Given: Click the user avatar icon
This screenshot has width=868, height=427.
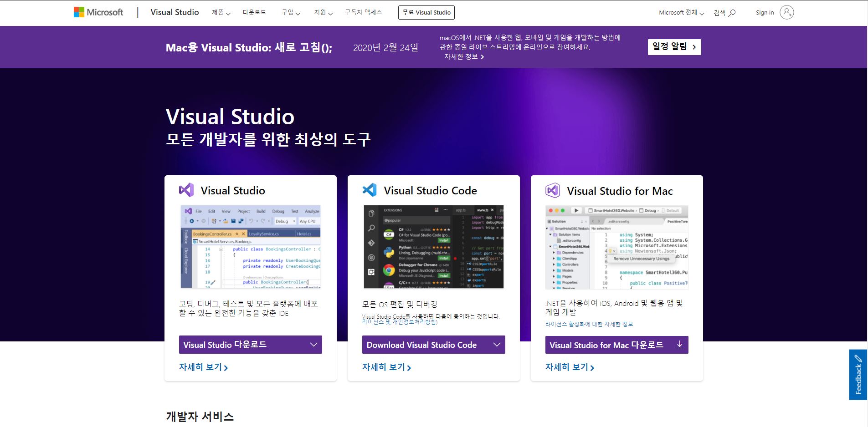Looking at the screenshot, I should coord(786,12).
